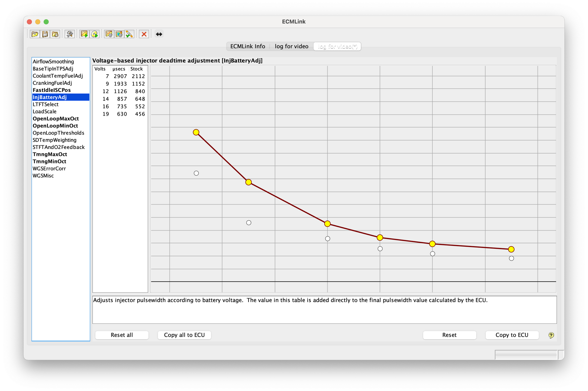Click the Reset button
Image resolution: width=588 pixels, height=391 pixels.
(x=450, y=335)
